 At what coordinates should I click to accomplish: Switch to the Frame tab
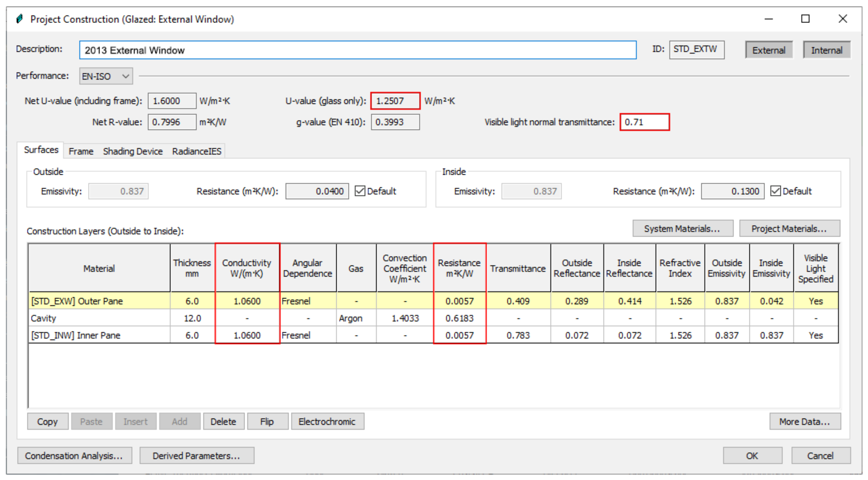(81, 151)
